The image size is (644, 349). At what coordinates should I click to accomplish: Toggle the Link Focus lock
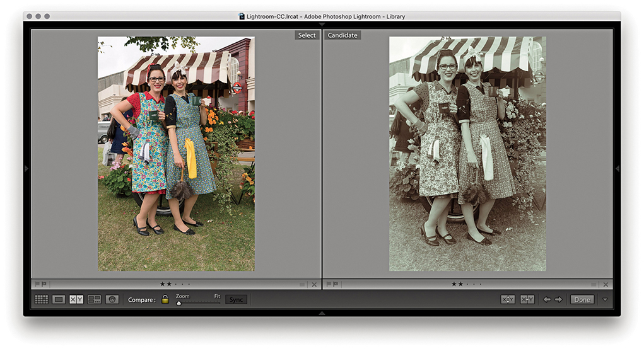pos(165,299)
